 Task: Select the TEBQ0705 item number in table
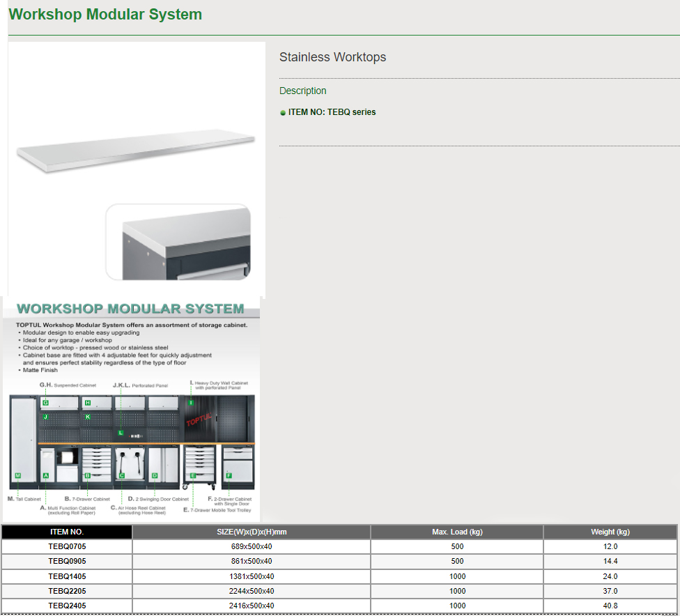click(x=67, y=547)
